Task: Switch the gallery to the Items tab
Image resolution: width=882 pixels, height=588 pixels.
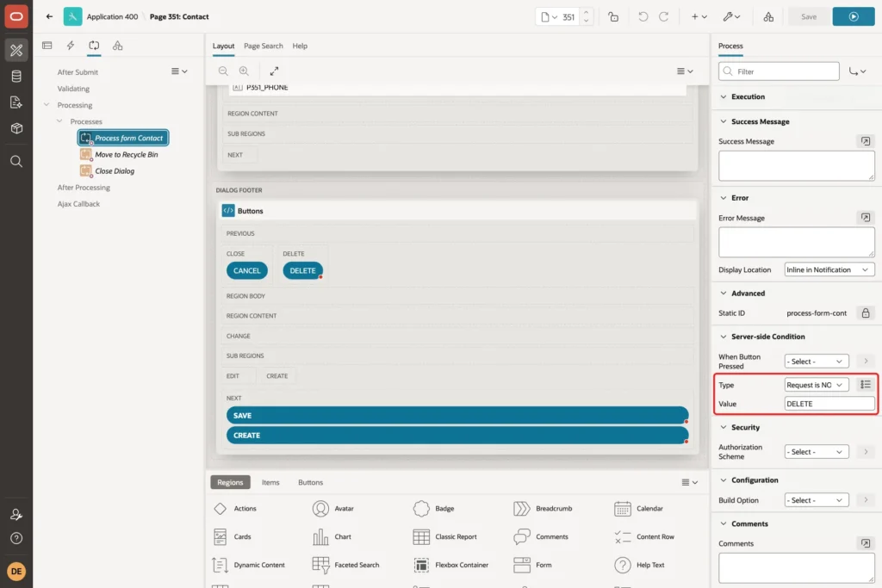Action: [x=270, y=482]
